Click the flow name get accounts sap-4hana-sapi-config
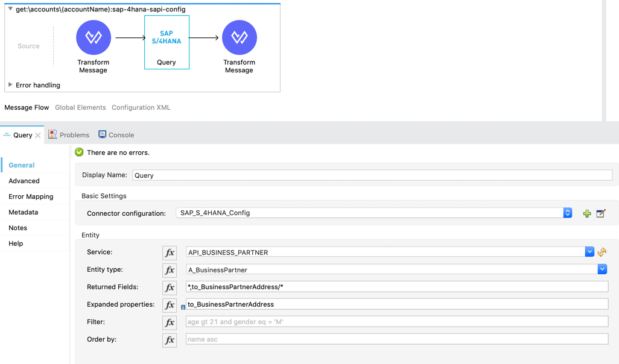619x364 pixels. click(x=101, y=9)
